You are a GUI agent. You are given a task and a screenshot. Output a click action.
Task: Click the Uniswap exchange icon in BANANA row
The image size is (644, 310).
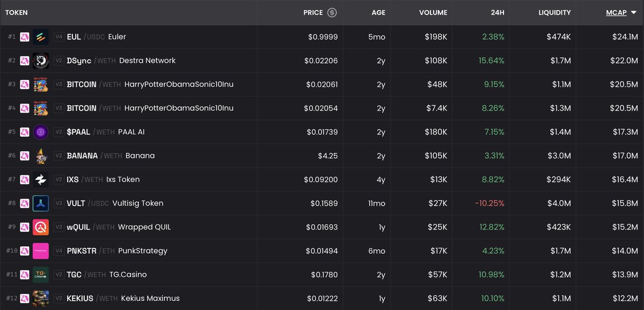click(25, 156)
